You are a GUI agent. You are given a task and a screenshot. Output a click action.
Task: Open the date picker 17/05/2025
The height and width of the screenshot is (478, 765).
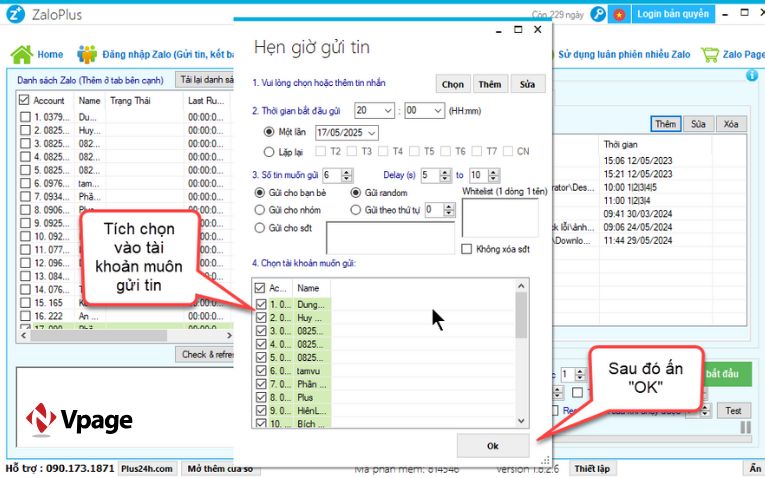point(346,133)
